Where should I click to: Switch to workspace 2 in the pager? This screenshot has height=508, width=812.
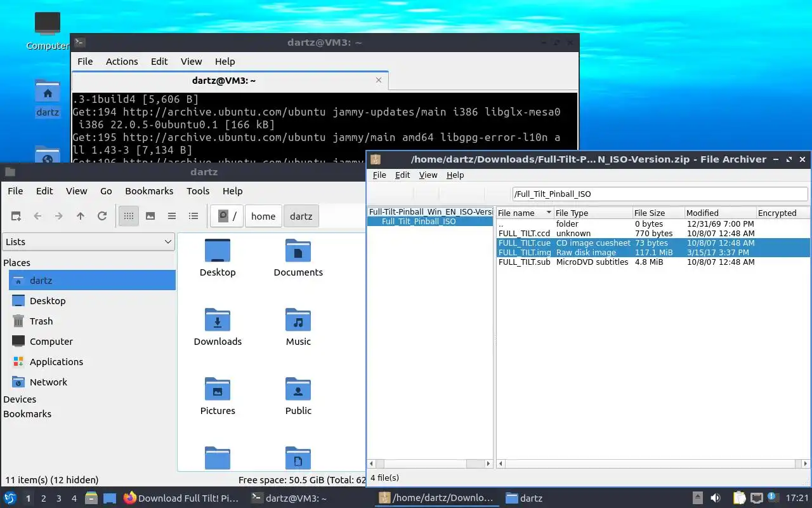click(43, 498)
